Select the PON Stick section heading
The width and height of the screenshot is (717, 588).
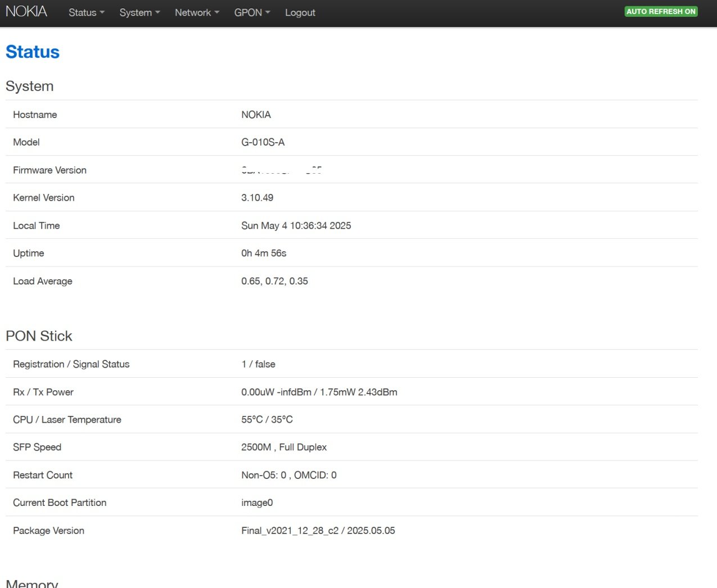tap(39, 336)
